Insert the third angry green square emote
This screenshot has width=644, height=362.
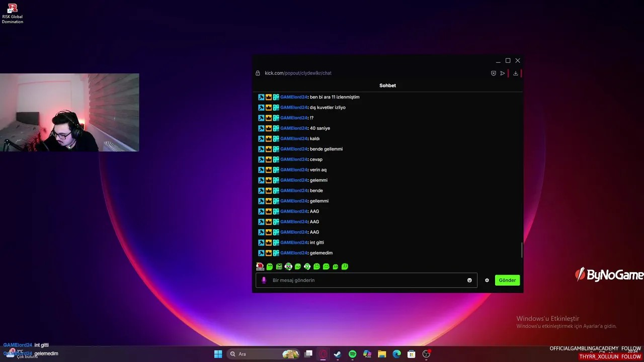click(x=279, y=266)
